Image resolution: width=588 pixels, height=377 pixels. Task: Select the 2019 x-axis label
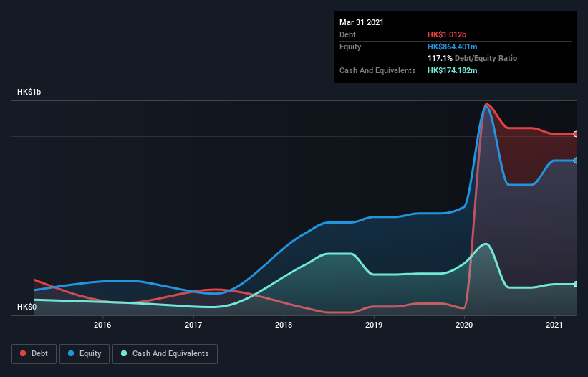tap(374, 325)
